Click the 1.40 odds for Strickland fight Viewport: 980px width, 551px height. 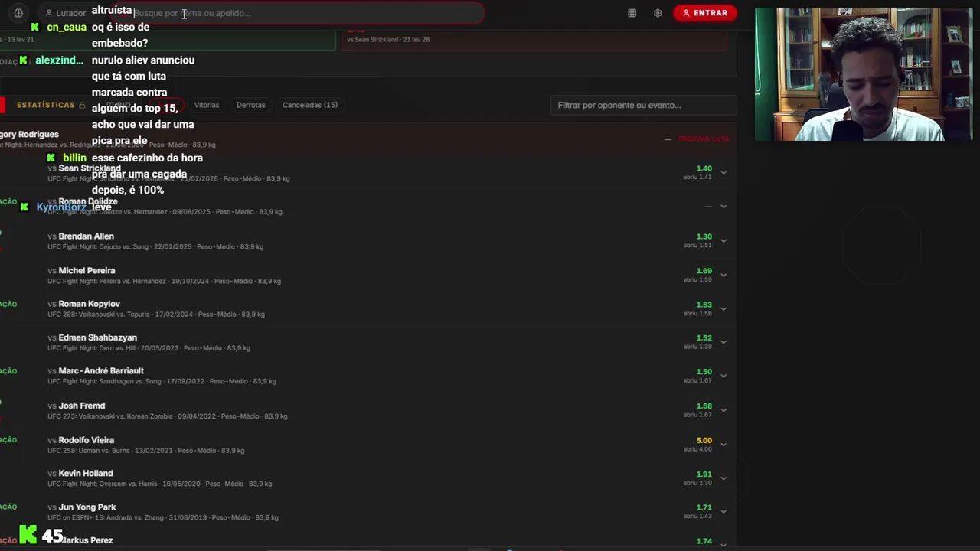(704, 168)
